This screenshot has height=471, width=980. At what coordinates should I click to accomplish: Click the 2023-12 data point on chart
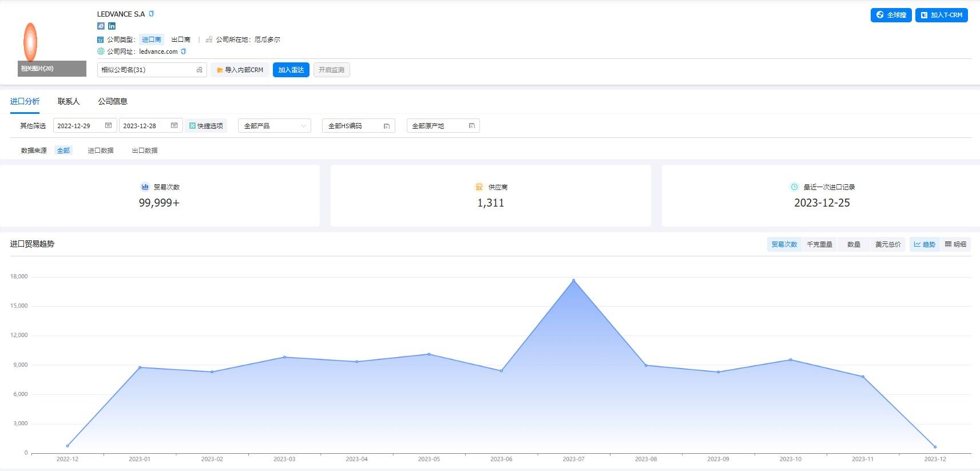pos(935,447)
